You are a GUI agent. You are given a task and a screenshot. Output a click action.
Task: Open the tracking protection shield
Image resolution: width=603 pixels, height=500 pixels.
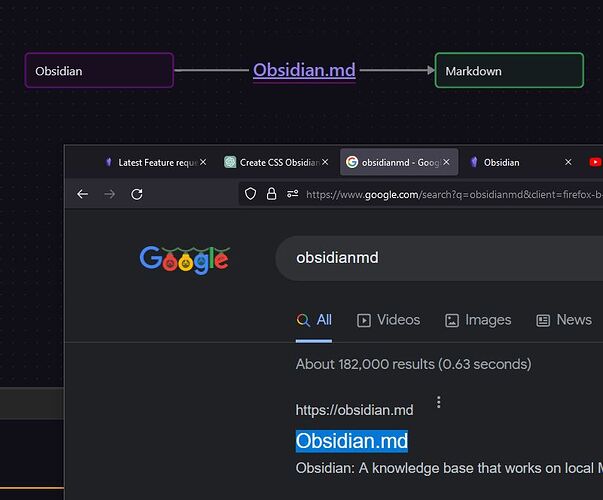point(250,194)
